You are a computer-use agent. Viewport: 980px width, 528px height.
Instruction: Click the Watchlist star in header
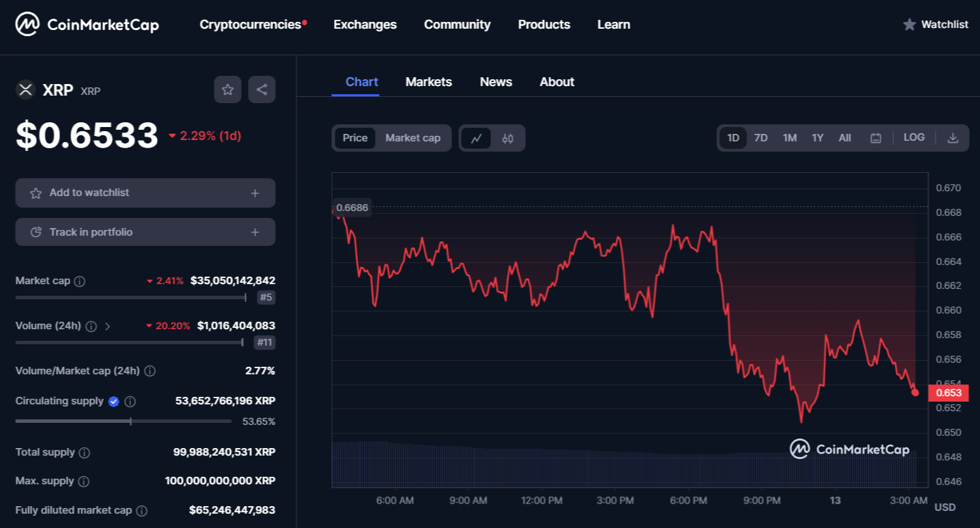coord(909,25)
